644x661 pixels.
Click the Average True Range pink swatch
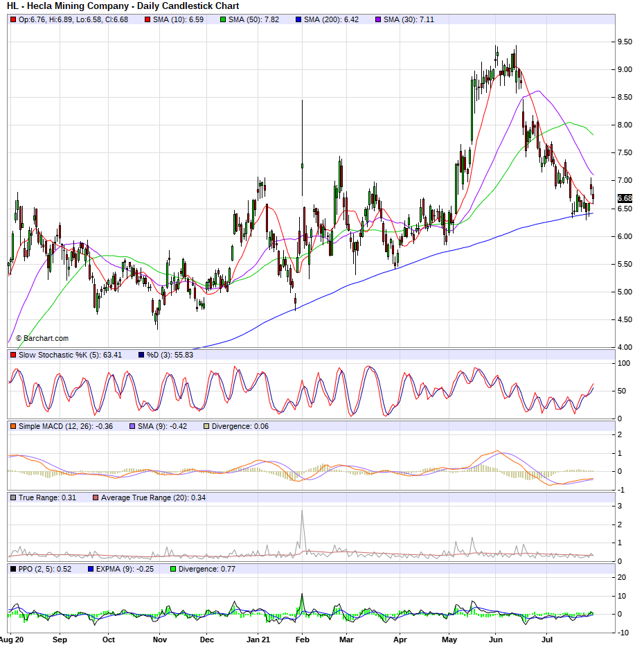coord(96,497)
